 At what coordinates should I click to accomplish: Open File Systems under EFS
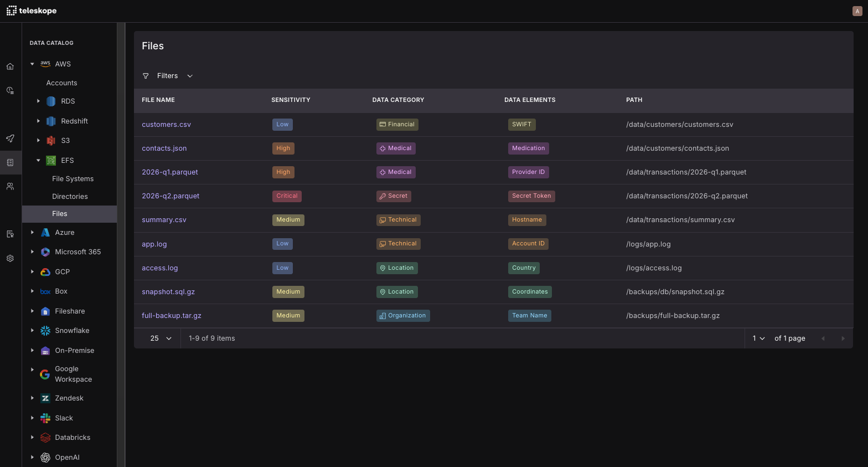73,179
